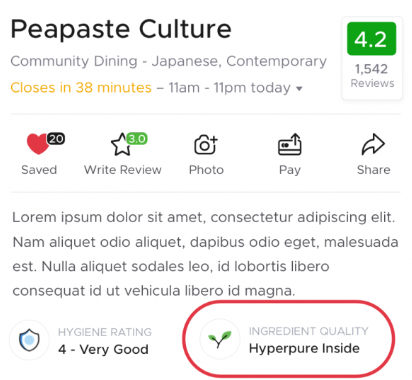412x380 pixels.
Task: Click the Write Review label
Action: pyautogui.click(x=123, y=170)
